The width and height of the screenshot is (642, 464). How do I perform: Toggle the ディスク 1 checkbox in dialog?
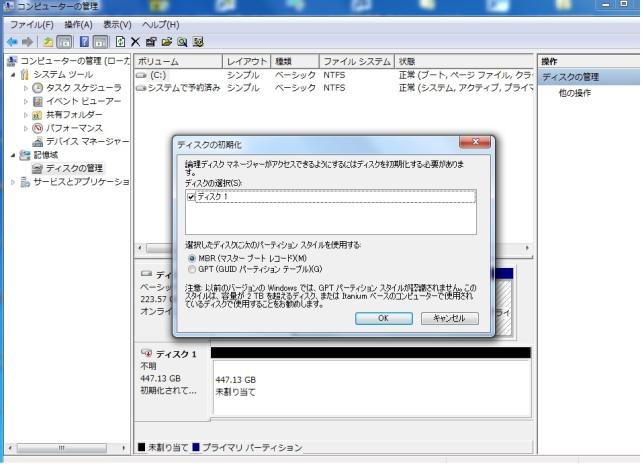(191, 197)
